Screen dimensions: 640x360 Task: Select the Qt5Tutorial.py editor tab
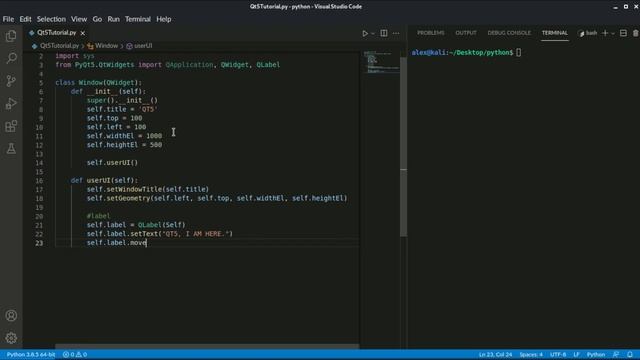[x=57, y=33]
